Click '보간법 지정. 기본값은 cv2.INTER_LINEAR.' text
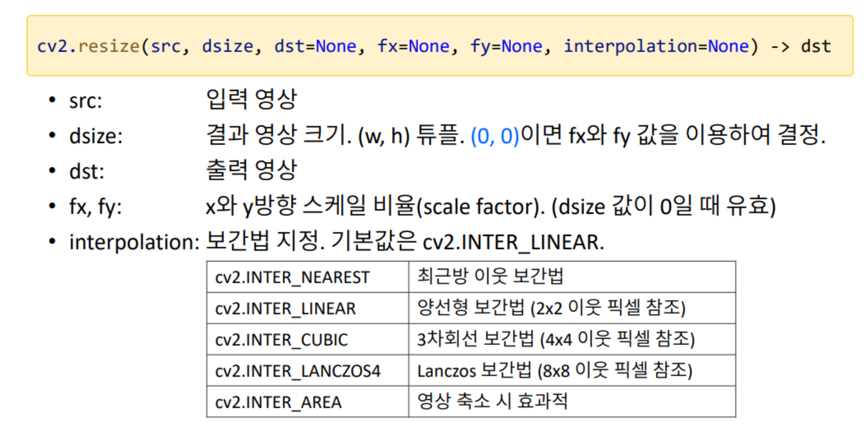This screenshot has height=433, width=868. 405,241
